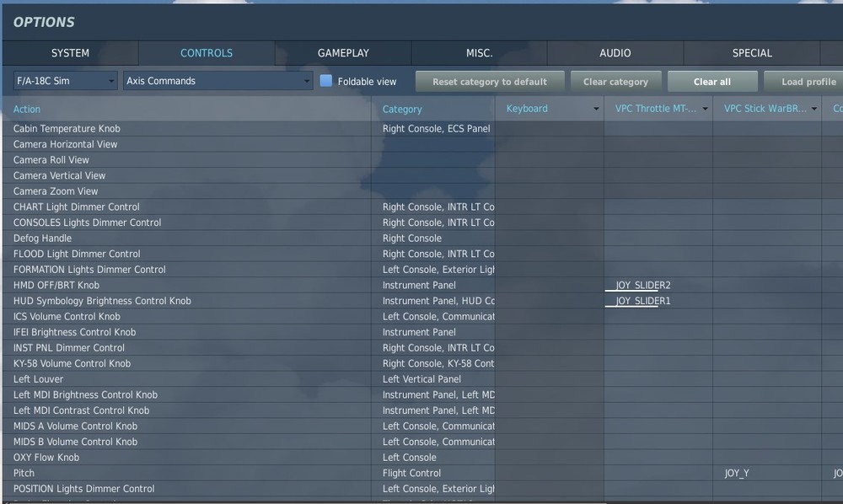Switch to the GAMEPLAY tab

(343, 53)
